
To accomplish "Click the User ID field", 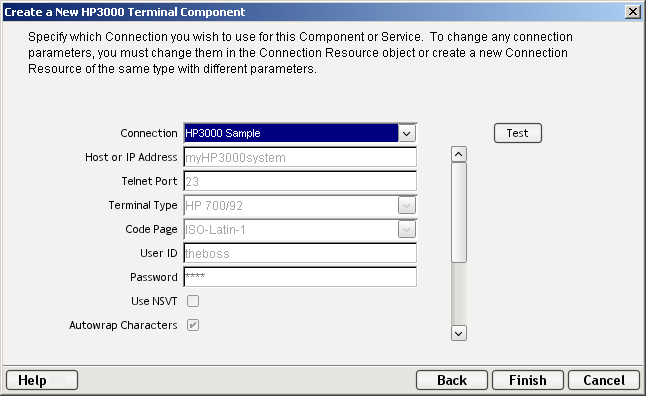I will click(x=300, y=253).
